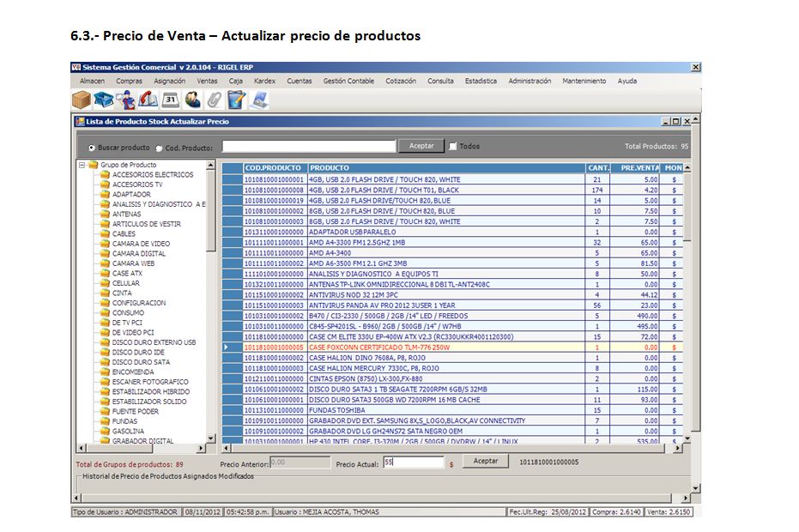Image resolution: width=799 pixels, height=532 pixels.
Task: Open the notepad with pencil icon
Action: coord(237,100)
